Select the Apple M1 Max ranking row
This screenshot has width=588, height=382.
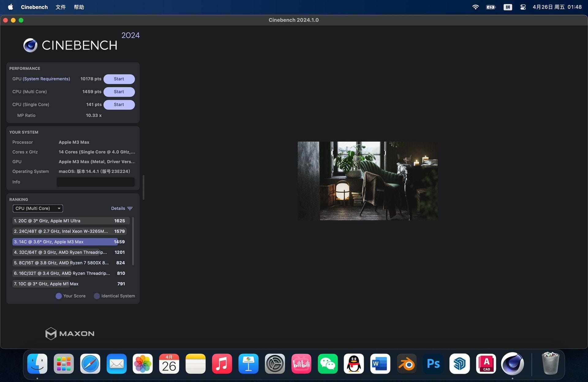click(x=69, y=284)
